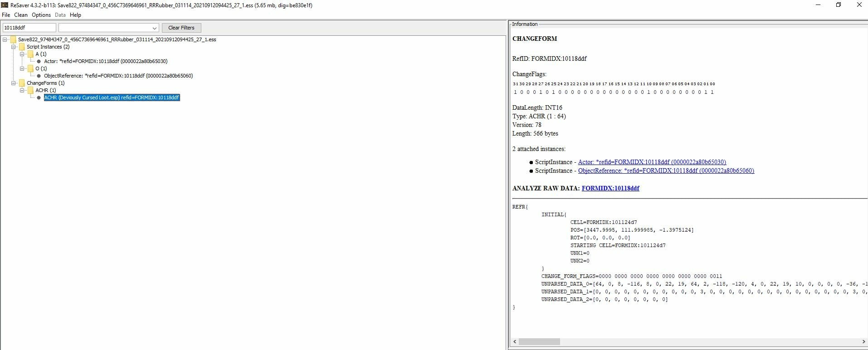
Task: Click the Clear Filters button
Action: coord(181,28)
